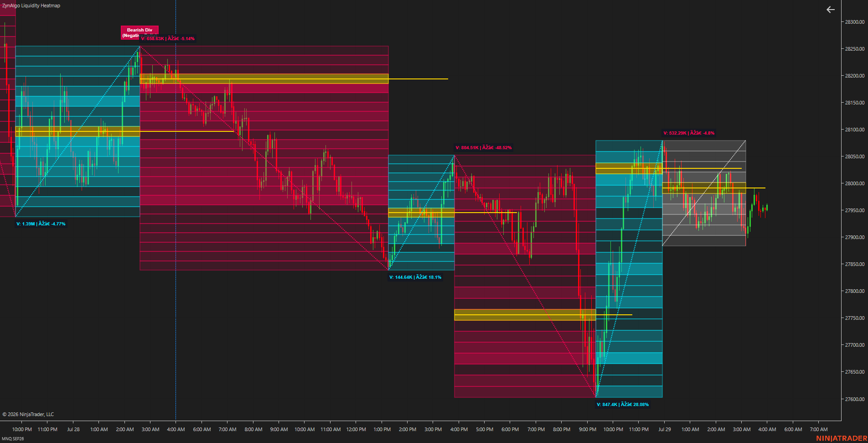Click the back arrow icon
This screenshot has width=868, height=443.
830,10
